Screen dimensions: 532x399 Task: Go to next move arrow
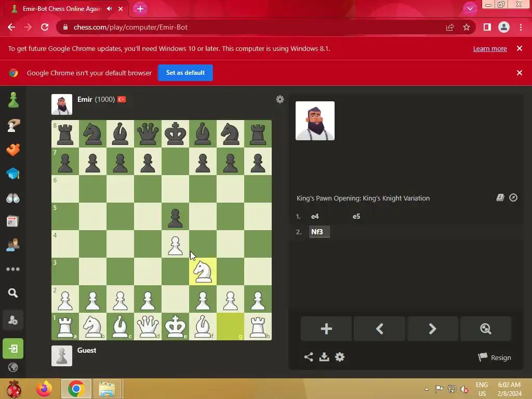(x=433, y=329)
